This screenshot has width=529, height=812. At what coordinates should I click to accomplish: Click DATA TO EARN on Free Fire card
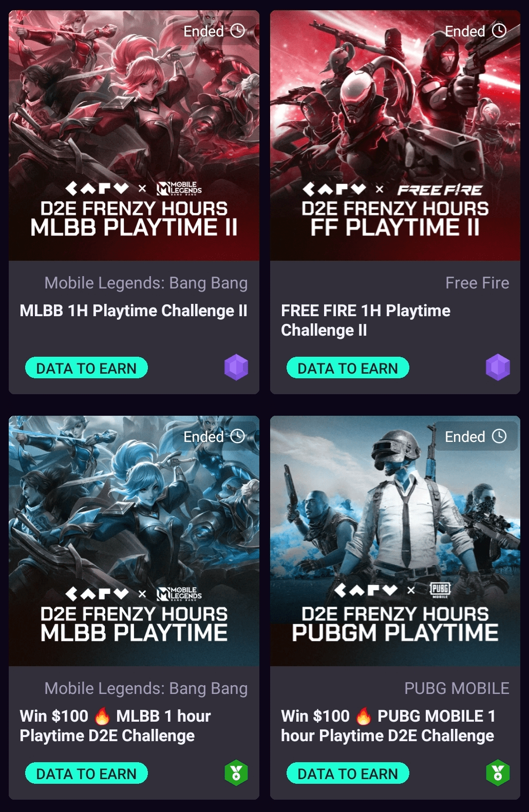(x=348, y=368)
